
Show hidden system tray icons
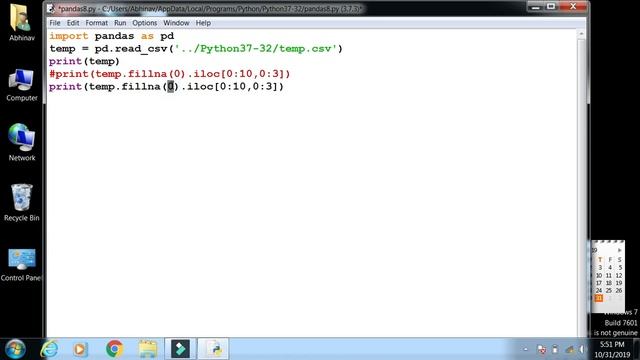pyautogui.click(x=525, y=349)
